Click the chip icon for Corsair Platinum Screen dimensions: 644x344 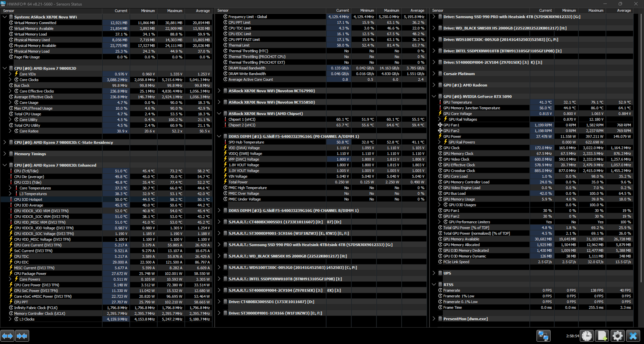(x=440, y=74)
